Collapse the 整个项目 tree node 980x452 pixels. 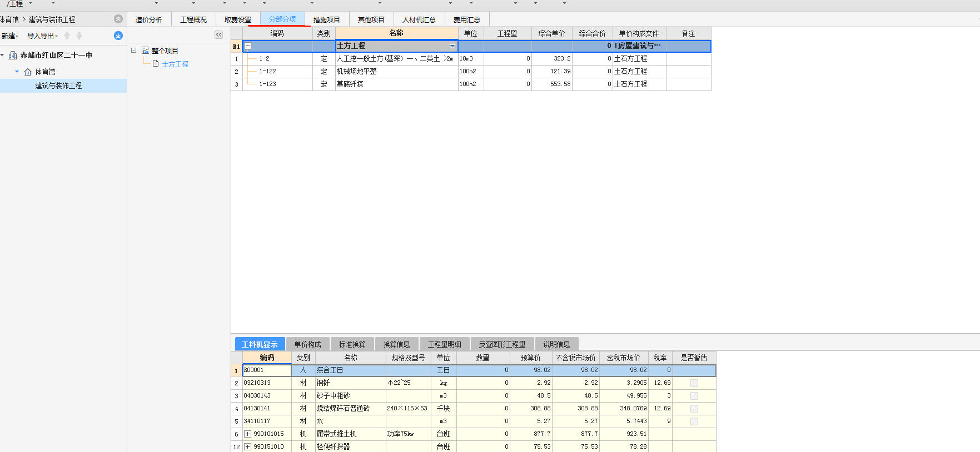[x=133, y=51]
